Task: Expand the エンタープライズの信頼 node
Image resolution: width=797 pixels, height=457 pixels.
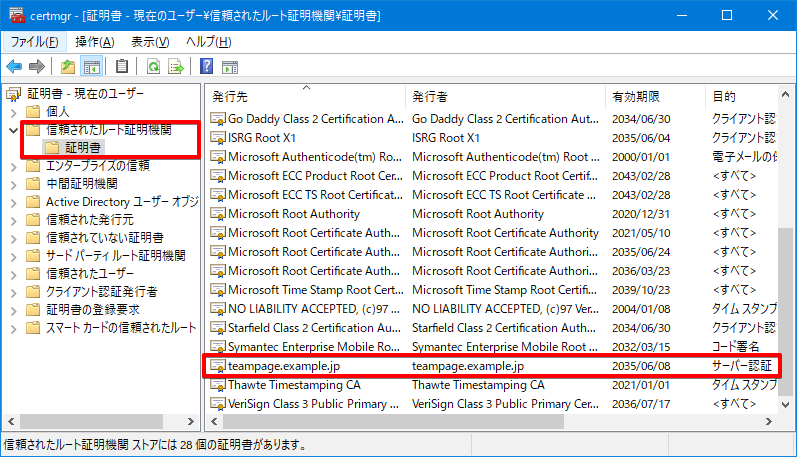Action: point(14,167)
